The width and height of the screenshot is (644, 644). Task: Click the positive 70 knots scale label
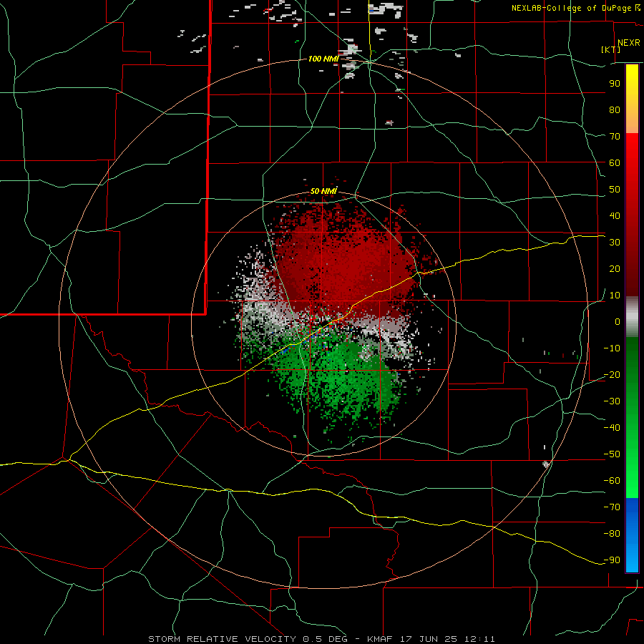615,137
